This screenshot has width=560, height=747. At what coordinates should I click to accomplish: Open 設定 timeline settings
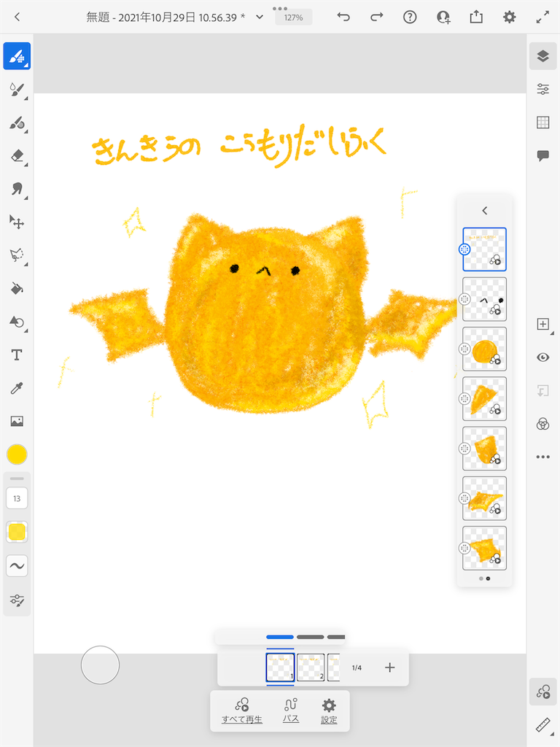329,711
